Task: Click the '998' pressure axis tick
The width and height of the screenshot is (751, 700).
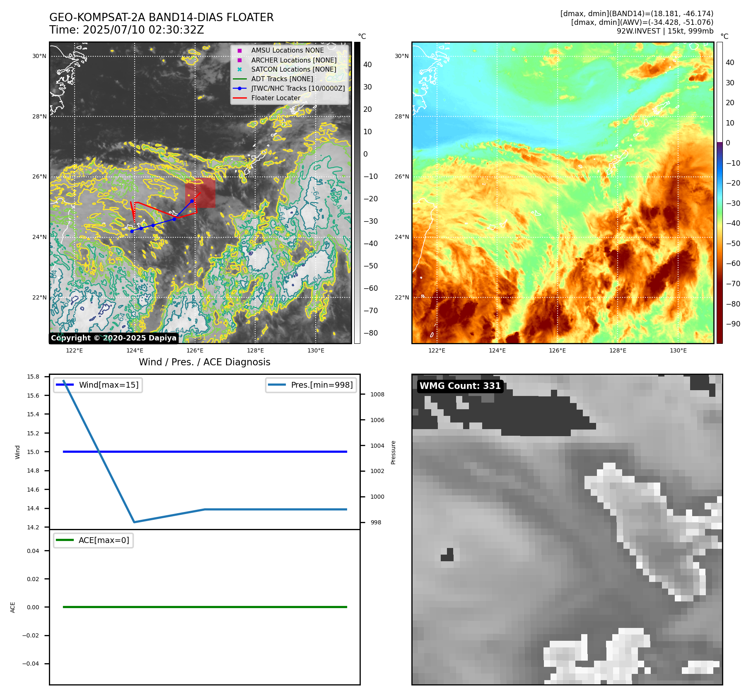Action: pyautogui.click(x=376, y=522)
